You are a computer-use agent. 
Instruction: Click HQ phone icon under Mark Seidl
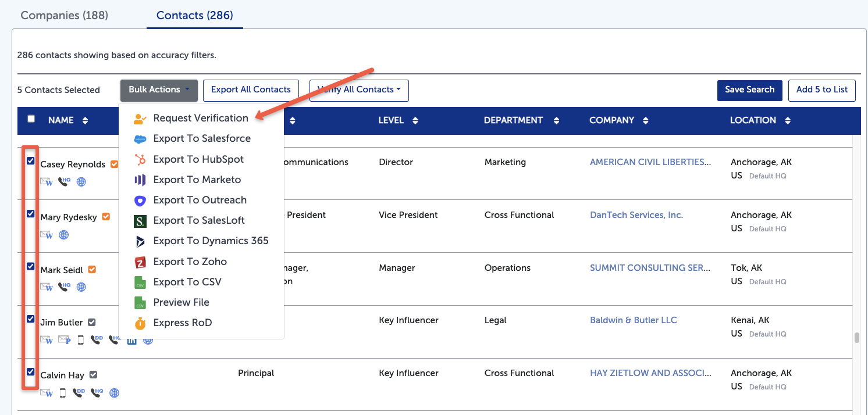[64, 287]
